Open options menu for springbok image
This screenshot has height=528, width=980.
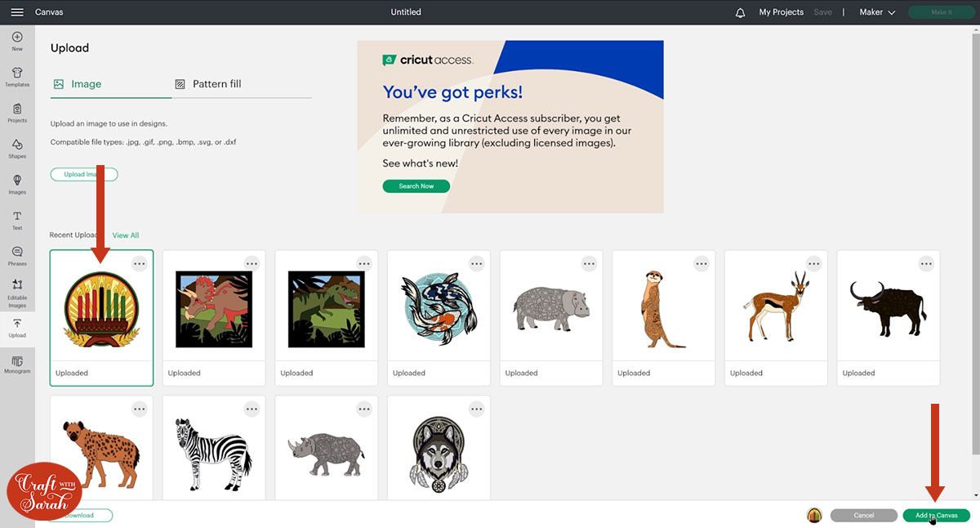814,263
